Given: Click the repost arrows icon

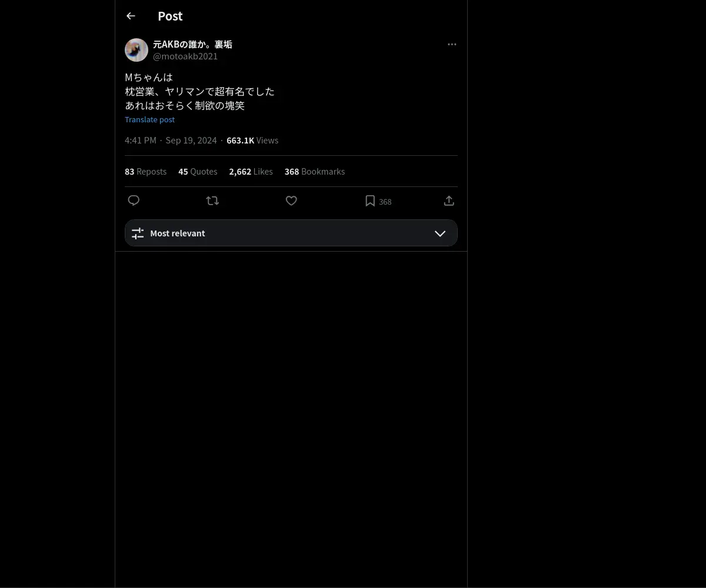Looking at the screenshot, I should tap(212, 201).
